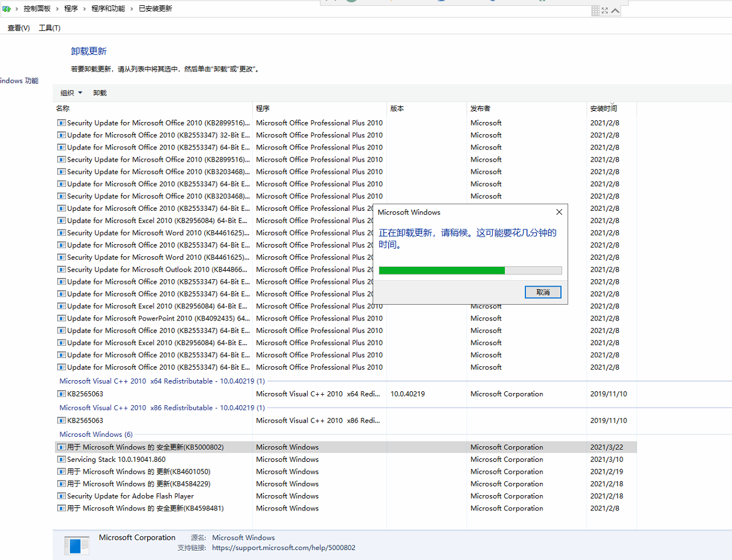732x560 pixels.
Task: Select 用于 Microsoft Windows 的 安全更新(KB4598481)
Action: (346, 509)
